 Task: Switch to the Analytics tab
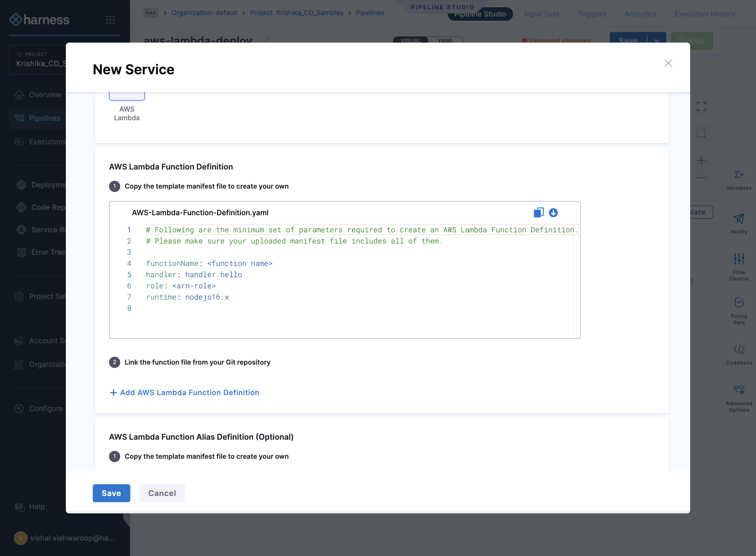[640, 14]
